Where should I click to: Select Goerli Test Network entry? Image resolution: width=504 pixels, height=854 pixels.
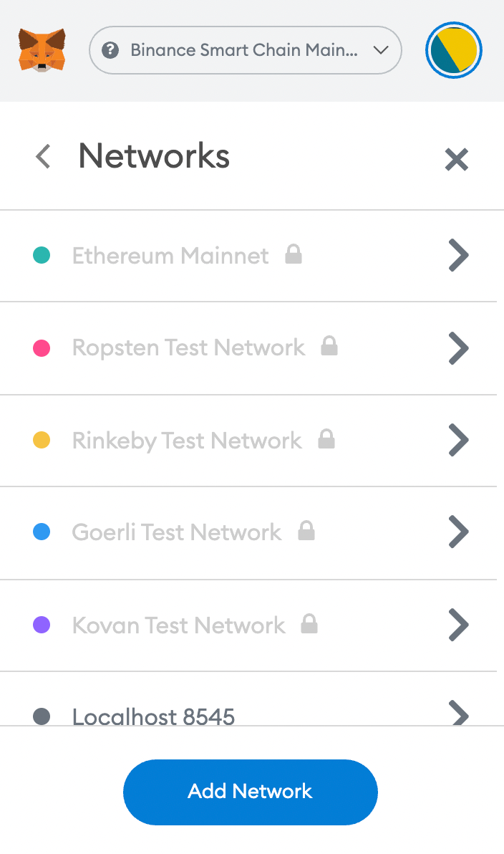[x=248, y=532]
